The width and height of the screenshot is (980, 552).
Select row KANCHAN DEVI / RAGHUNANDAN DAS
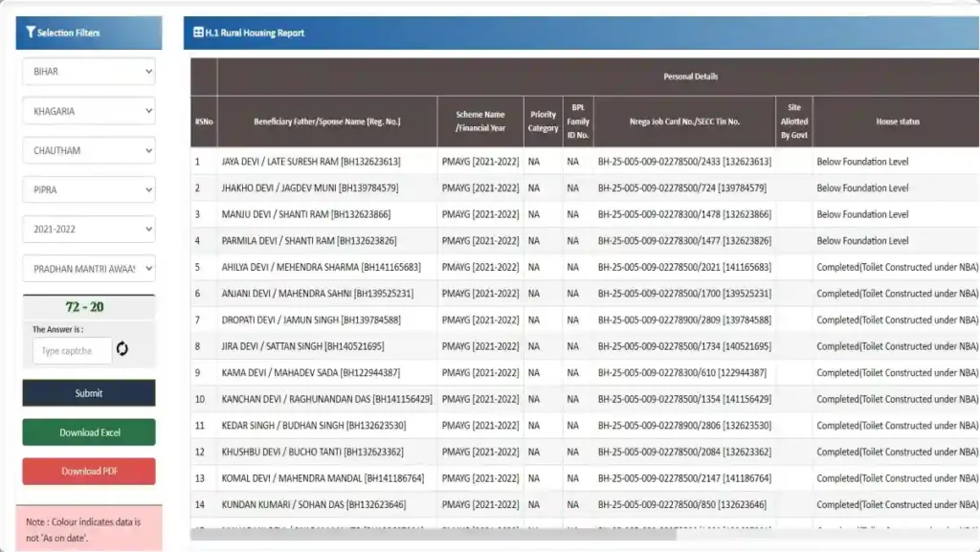point(585,399)
